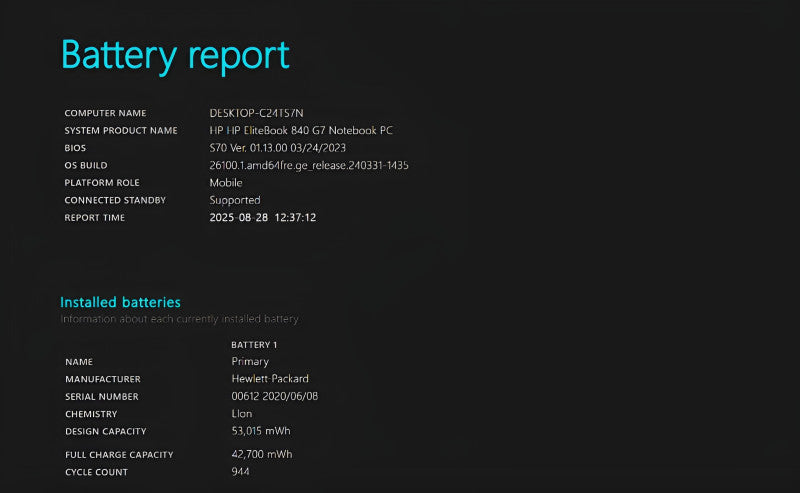The width and height of the screenshot is (800, 493).
Task: Click the SYSTEM PRODUCT NAME label
Action: tap(121, 131)
